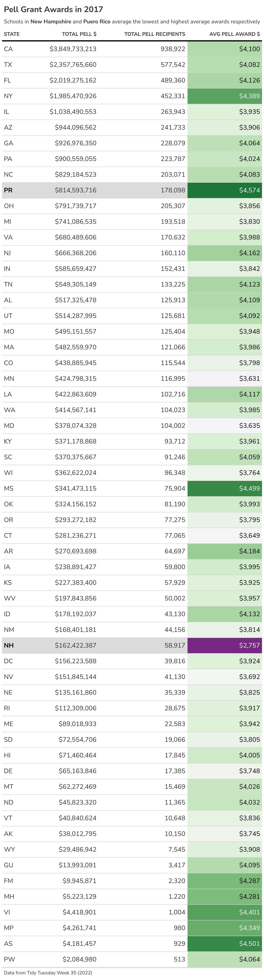
Task: Click the FL state label
Action: click(7, 80)
